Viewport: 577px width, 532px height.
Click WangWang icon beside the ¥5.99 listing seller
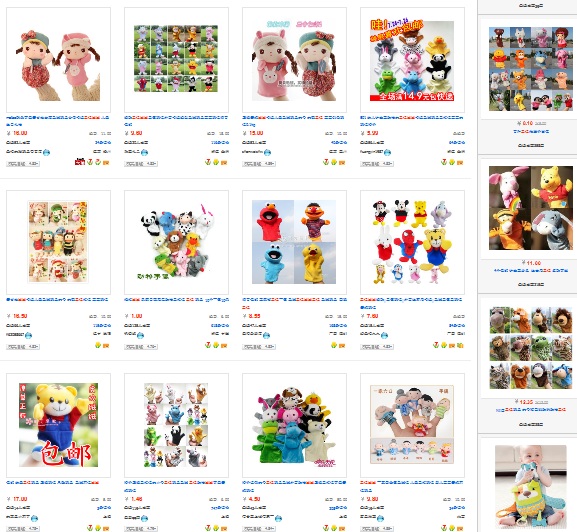pos(387,152)
